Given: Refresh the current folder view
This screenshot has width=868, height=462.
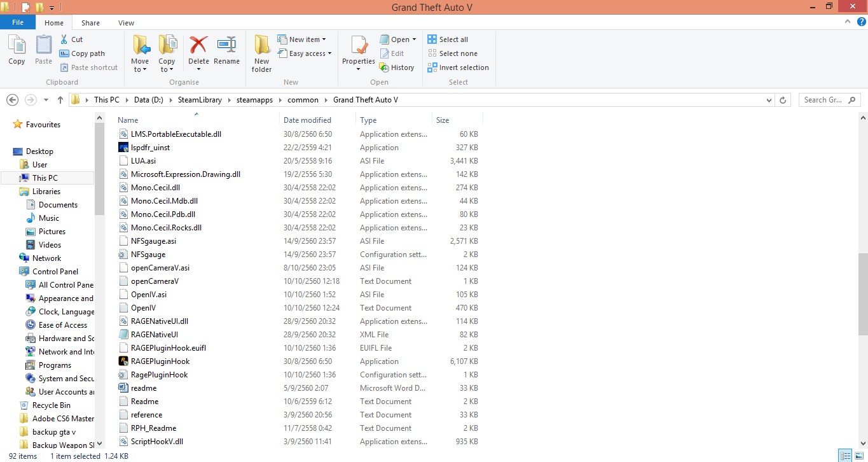Looking at the screenshot, I should click(x=783, y=100).
